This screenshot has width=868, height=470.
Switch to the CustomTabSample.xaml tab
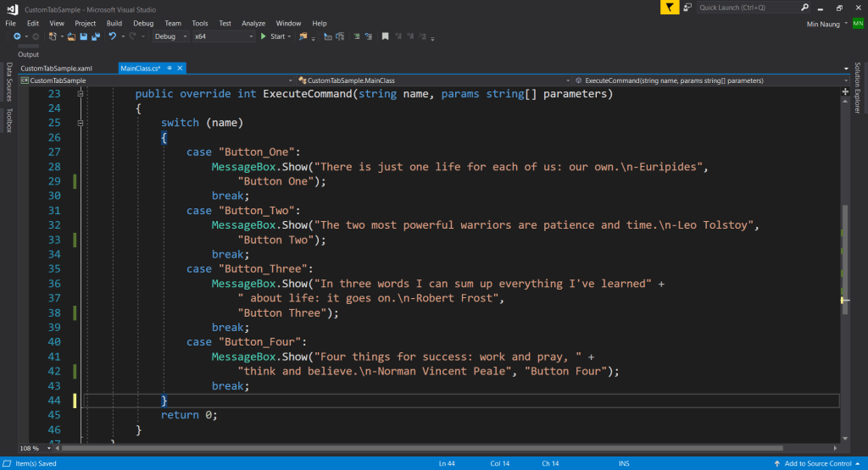pos(56,68)
